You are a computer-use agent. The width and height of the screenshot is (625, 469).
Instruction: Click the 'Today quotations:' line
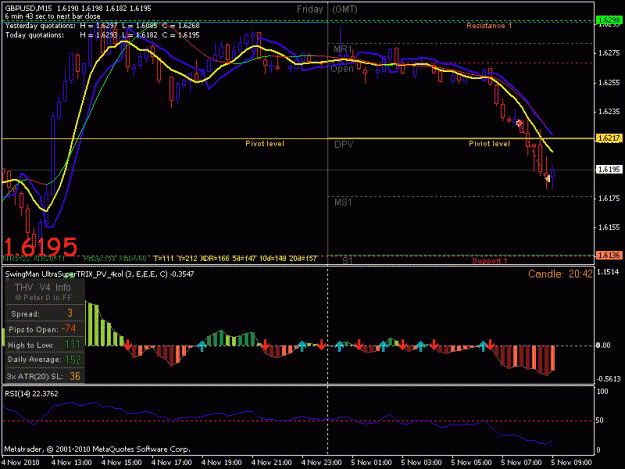[102, 35]
